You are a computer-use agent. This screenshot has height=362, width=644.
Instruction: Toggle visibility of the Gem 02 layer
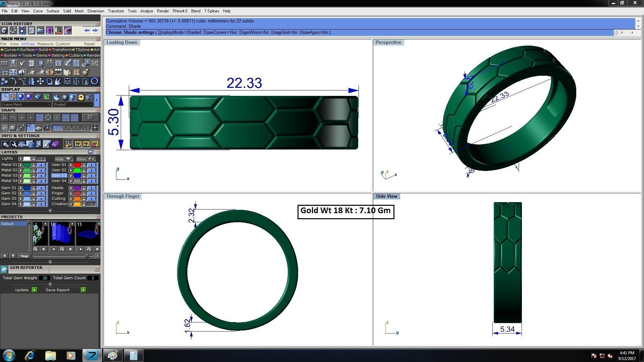41,193
